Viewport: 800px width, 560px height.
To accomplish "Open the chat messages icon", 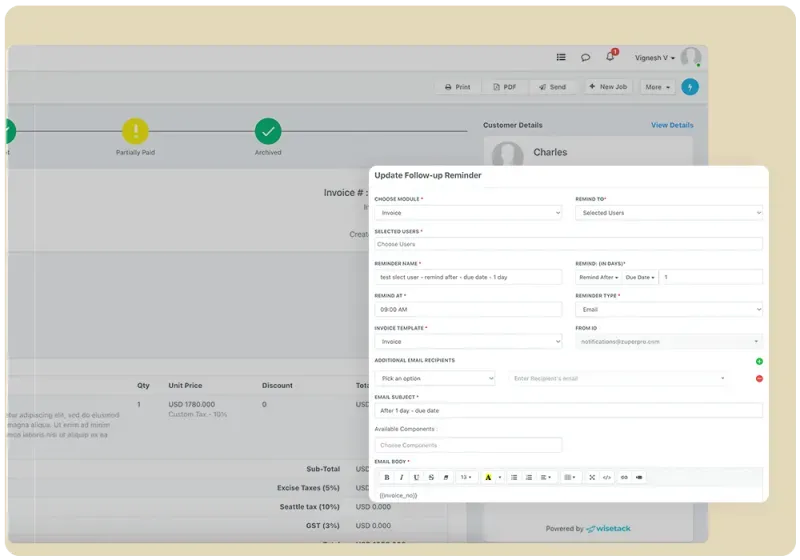I will tap(586, 57).
